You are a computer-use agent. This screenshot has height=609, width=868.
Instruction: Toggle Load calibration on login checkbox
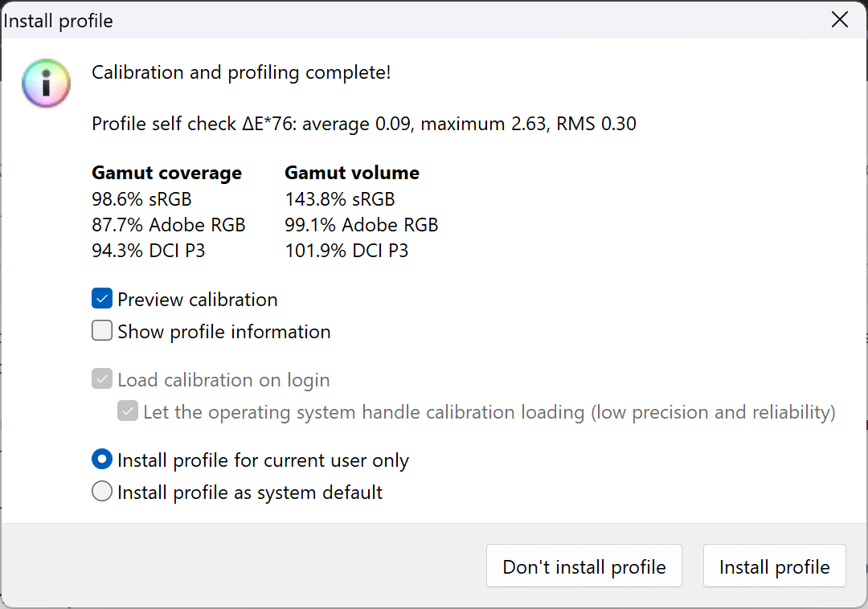coord(102,380)
